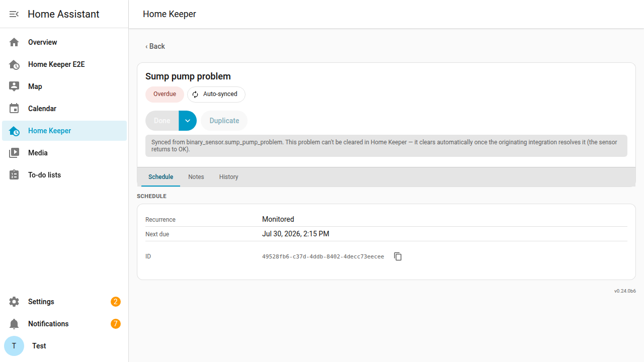
Task: Open Media from the sidebar
Action: [64, 153]
